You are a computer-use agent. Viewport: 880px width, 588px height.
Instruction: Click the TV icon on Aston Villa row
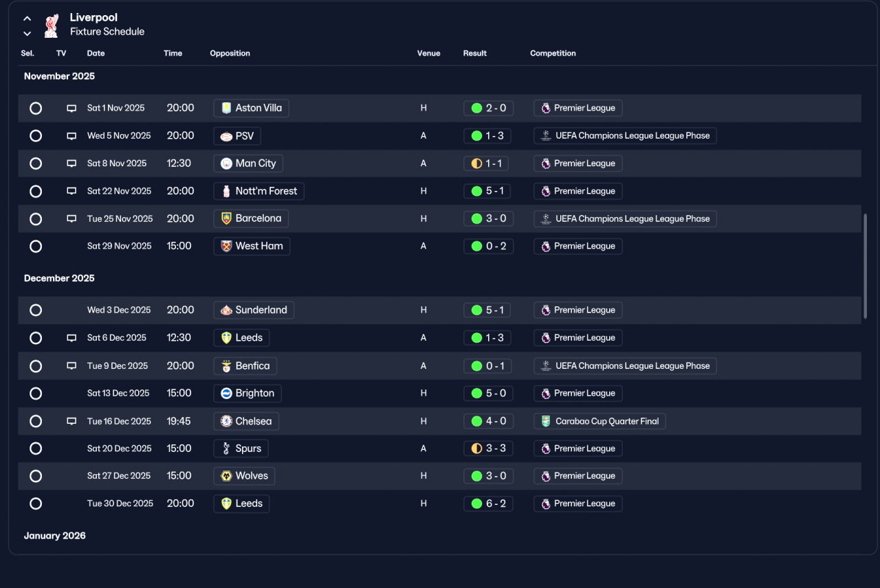click(71, 109)
